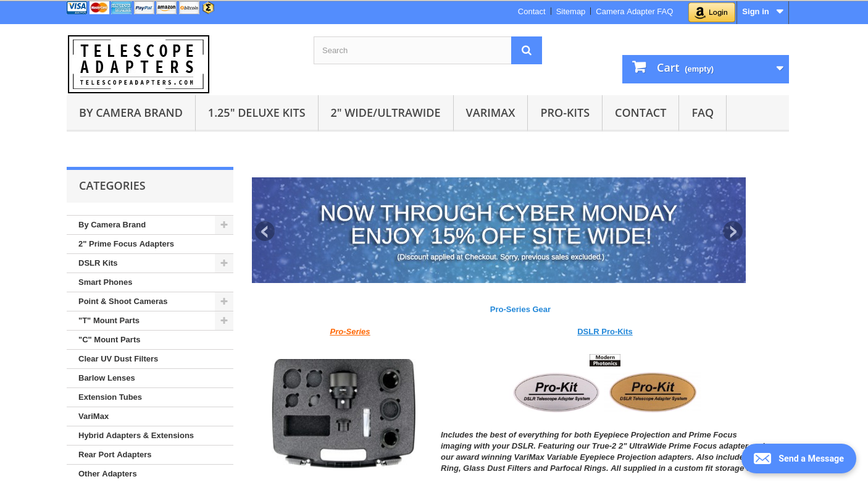Click the envelope Send a Message icon

[x=762, y=459]
